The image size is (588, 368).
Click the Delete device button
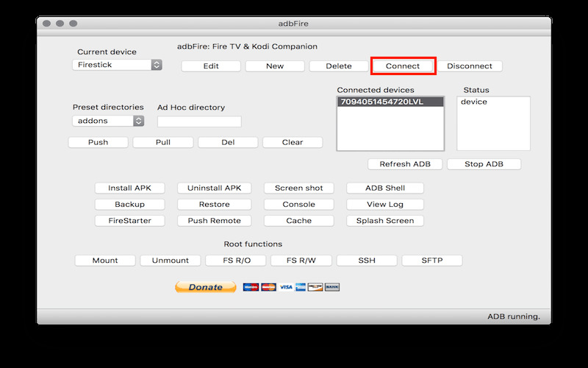click(339, 66)
